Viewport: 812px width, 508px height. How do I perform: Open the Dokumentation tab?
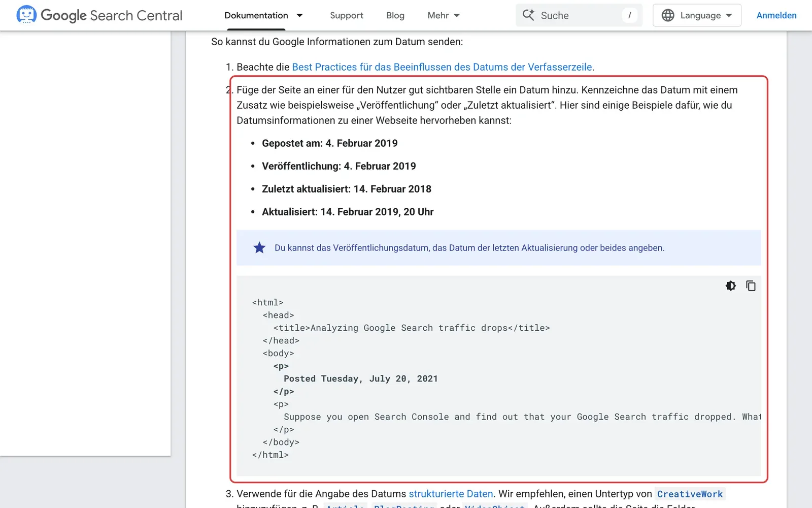[x=256, y=15]
